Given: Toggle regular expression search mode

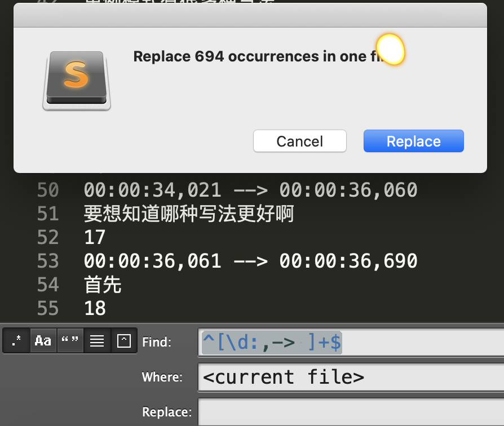Looking at the screenshot, I should tap(16, 340).
